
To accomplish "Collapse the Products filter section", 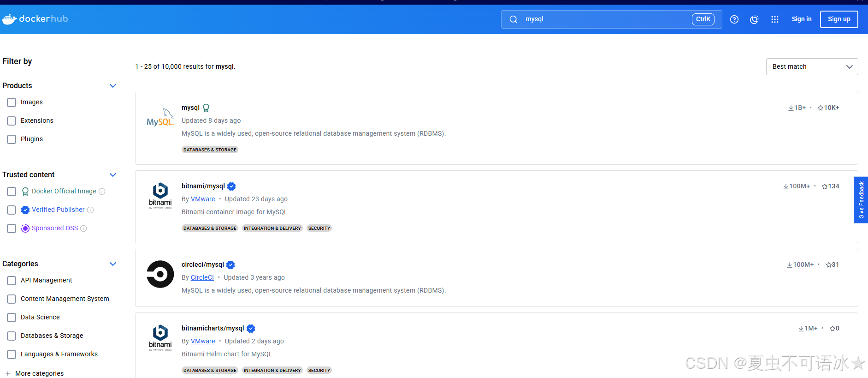I will tap(113, 86).
